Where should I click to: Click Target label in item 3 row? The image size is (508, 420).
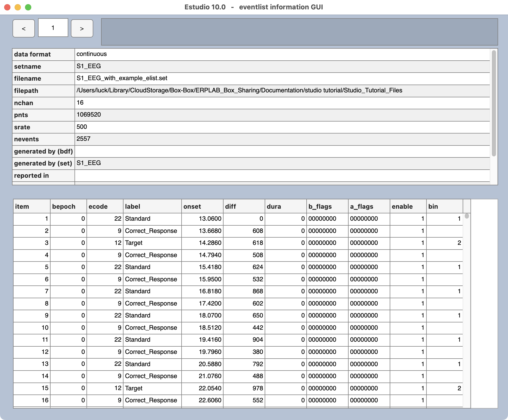(134, 243)
